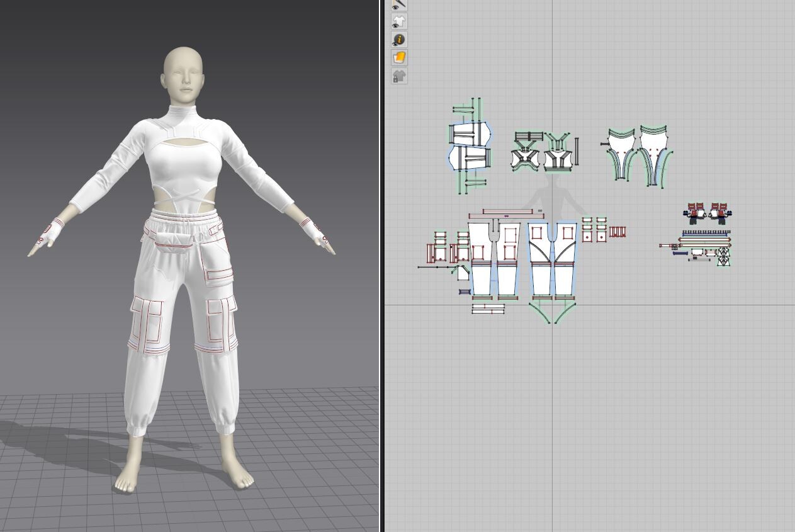
Task: Click the rightmost bodysuit pattern piece
Action: pyautogui.click(x=655, y=154)
